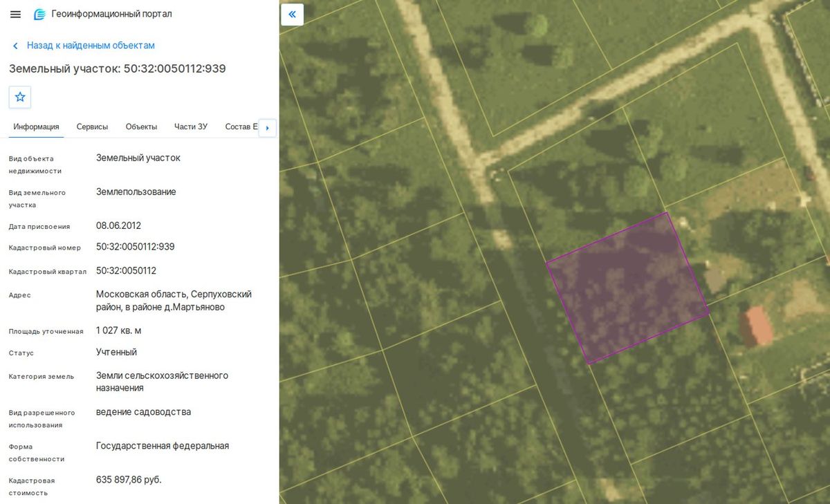This screenshot has width=830, height=504.
Task: Click the status value Учтенный
Action: pos(116,352)
